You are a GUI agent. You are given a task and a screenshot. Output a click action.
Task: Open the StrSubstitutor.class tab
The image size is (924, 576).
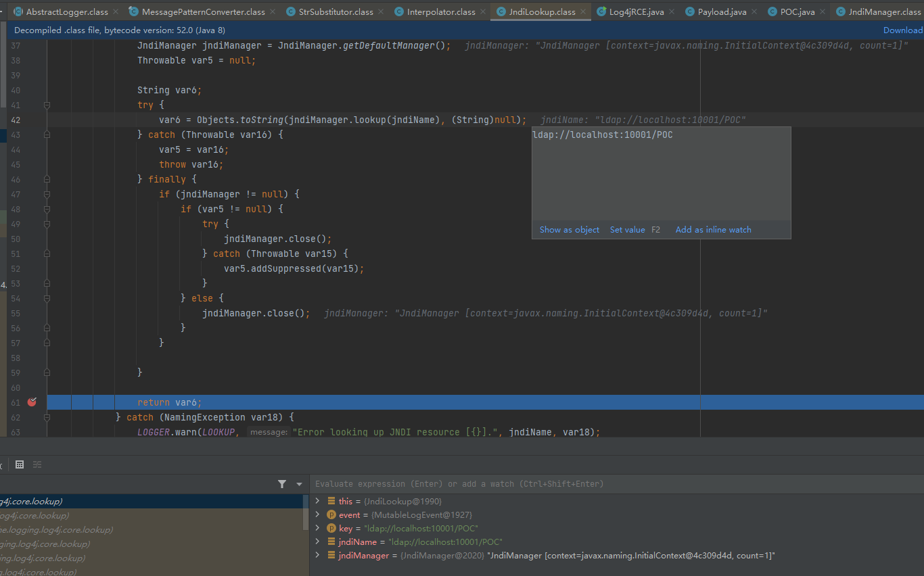coord(336,12)
